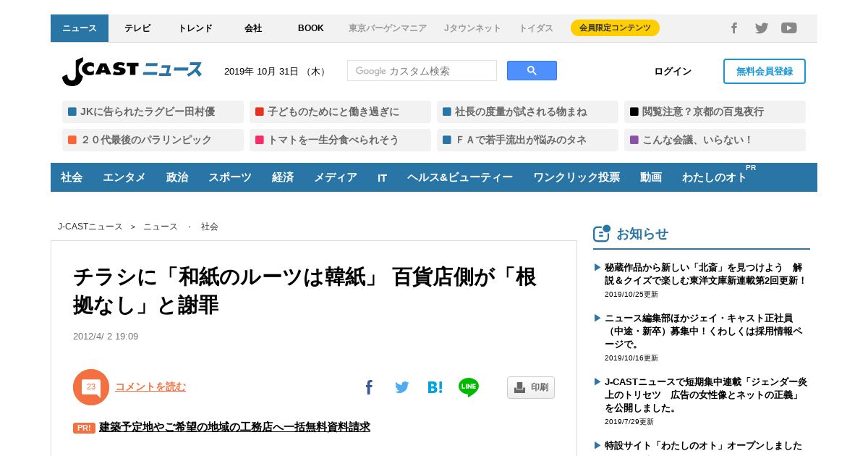Screen dimensions: 868x456
Task: Click the date text 2019年 10月 31日（木）
Action: click(277, 71)
